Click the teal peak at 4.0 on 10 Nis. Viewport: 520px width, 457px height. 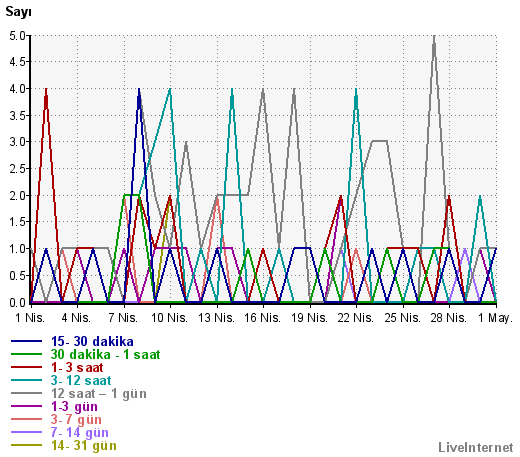pyautogui.click(x=170, y=89)
